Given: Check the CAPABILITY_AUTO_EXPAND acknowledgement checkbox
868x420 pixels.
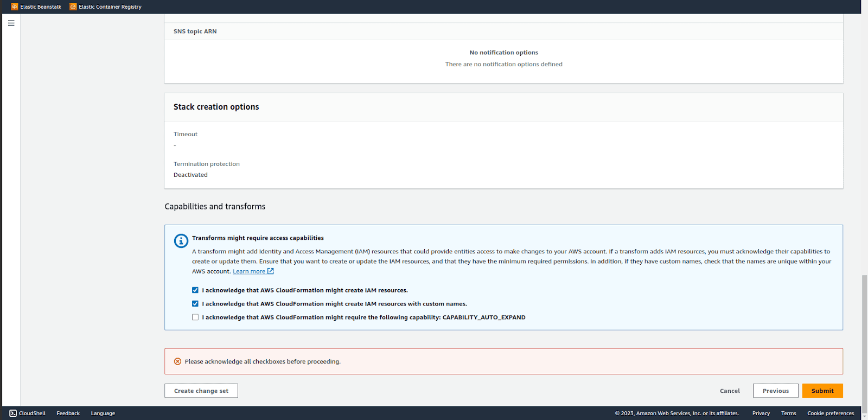Looking at the screenshot, I should [195, 317].
